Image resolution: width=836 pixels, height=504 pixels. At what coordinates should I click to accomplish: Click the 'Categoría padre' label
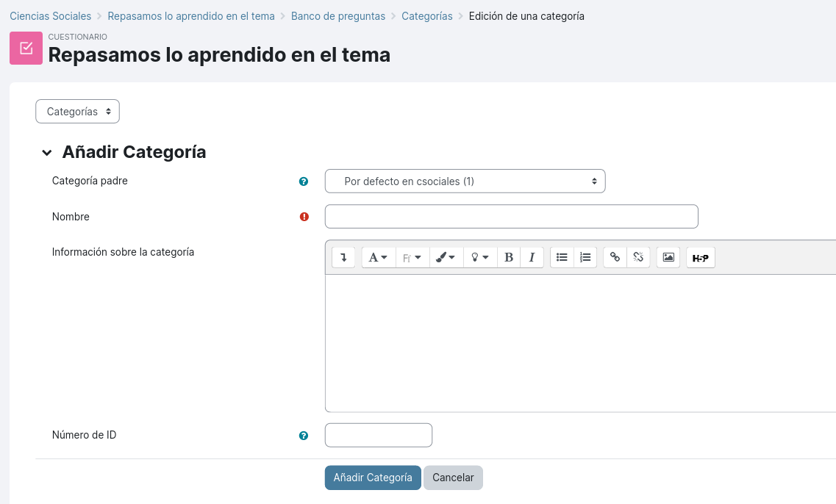(x=90, y=181)
